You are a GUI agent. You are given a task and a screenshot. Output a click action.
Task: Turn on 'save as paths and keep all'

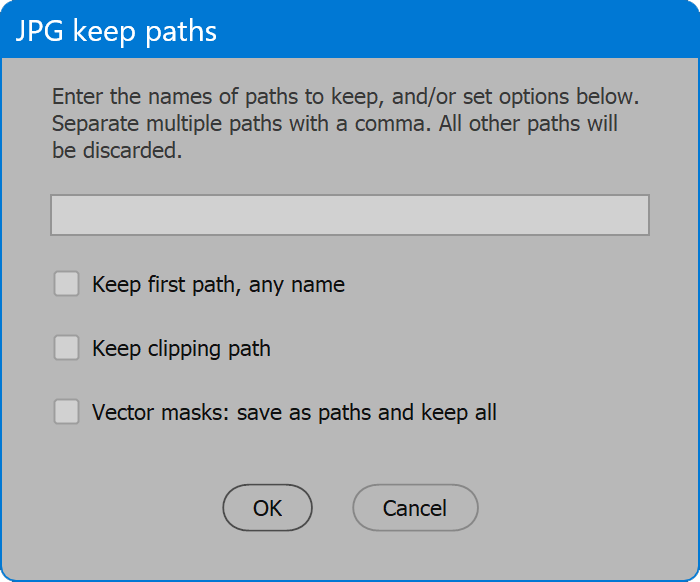(66, 412)
